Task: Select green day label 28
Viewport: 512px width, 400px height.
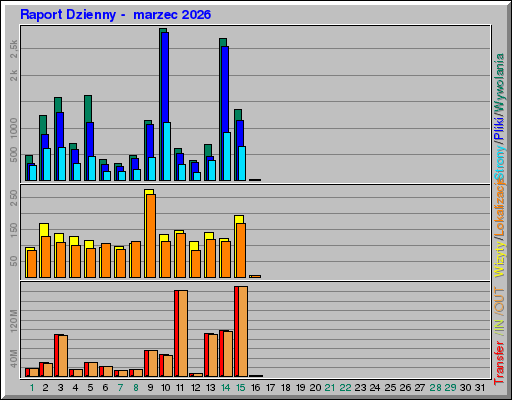Action: 435,388
